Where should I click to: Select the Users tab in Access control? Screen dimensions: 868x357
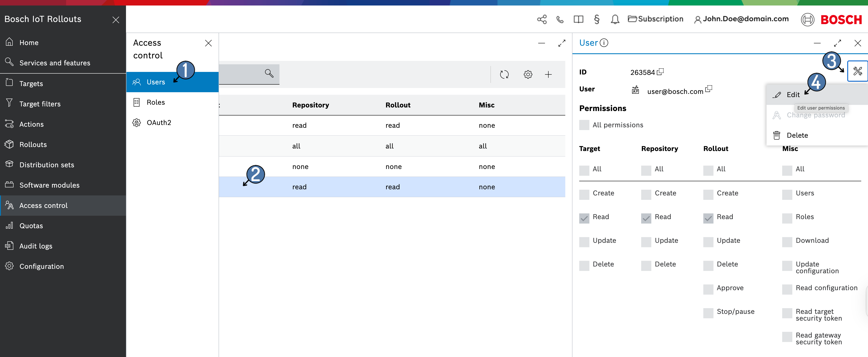(x=172, y=82)
